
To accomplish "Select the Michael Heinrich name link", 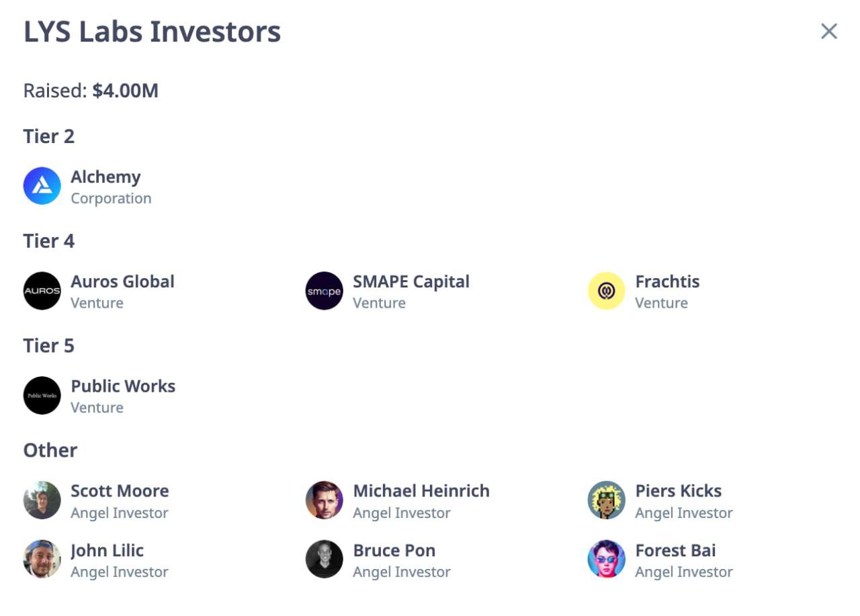I will point(421,491).
